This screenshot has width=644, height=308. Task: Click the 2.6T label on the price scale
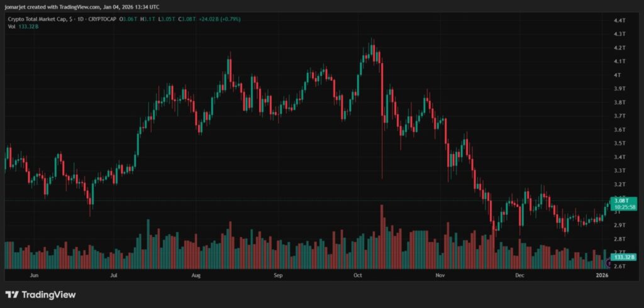pyautogui.click(x=619, y=267)
